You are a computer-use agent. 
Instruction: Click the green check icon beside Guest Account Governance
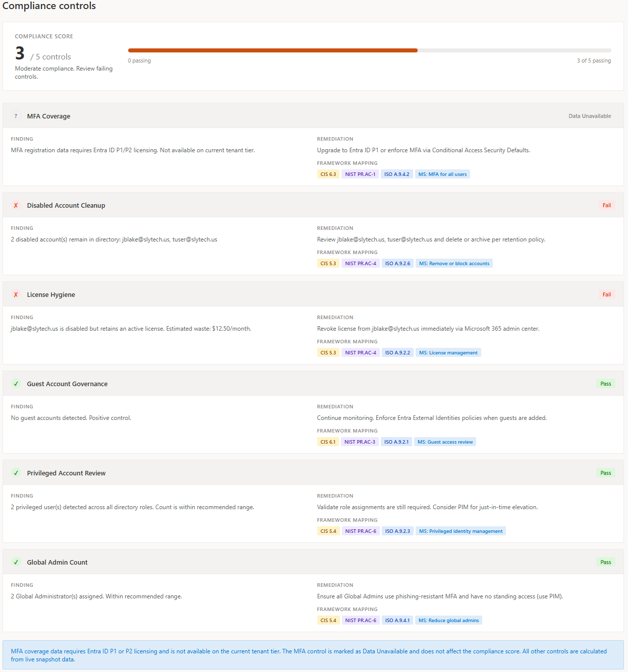16,384
